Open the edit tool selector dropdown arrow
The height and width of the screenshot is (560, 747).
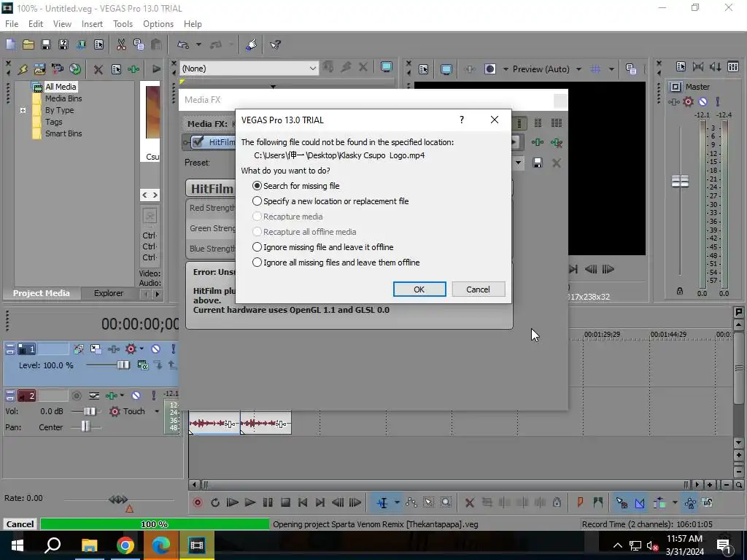point(397,502)
